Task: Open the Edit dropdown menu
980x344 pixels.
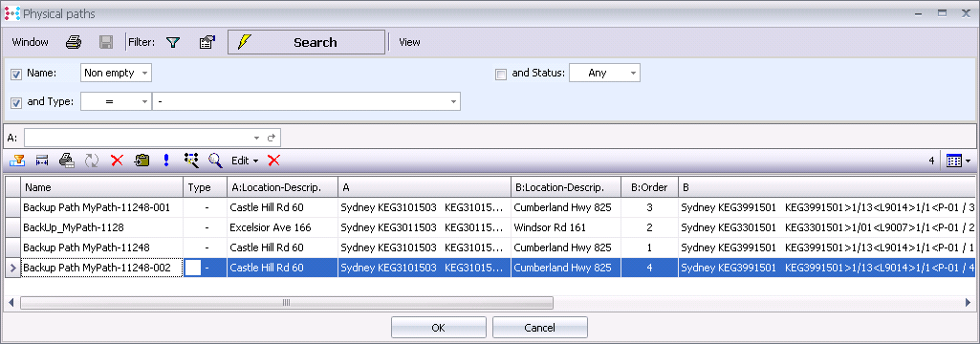Action: (x=245, y=161)
